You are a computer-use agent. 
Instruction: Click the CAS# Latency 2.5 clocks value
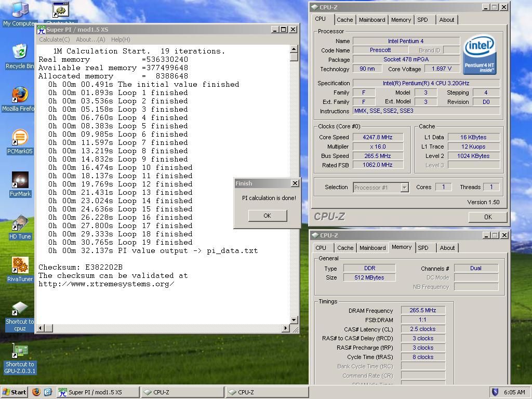coord(423,329)
